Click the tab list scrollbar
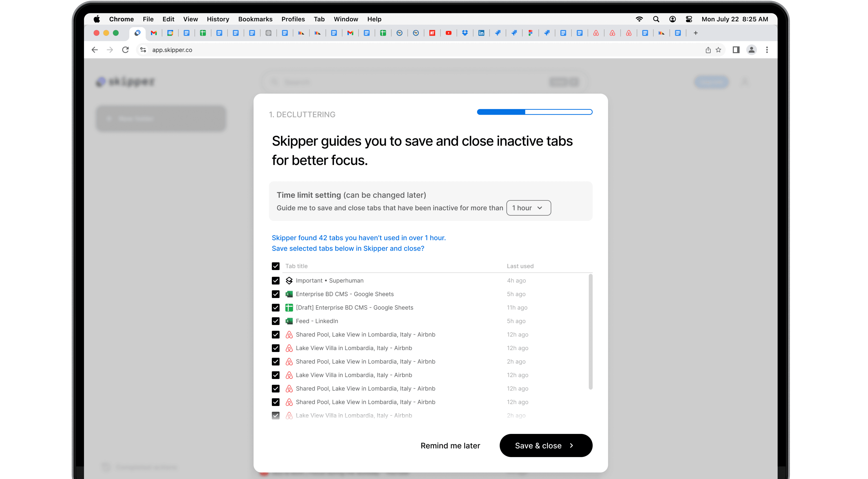 click(x=590, y=332)
